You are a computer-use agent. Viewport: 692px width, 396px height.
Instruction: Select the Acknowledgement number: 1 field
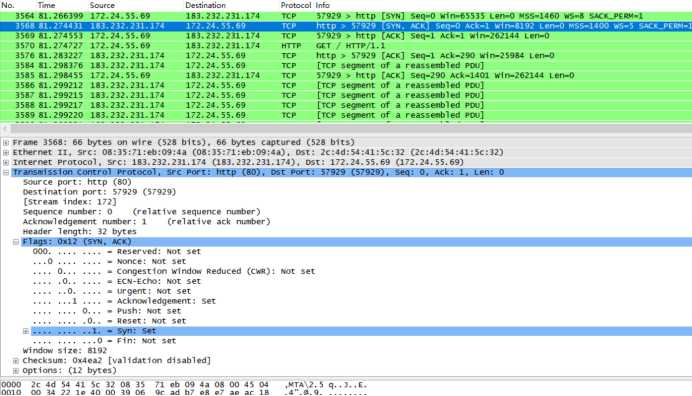coord(146,222)
